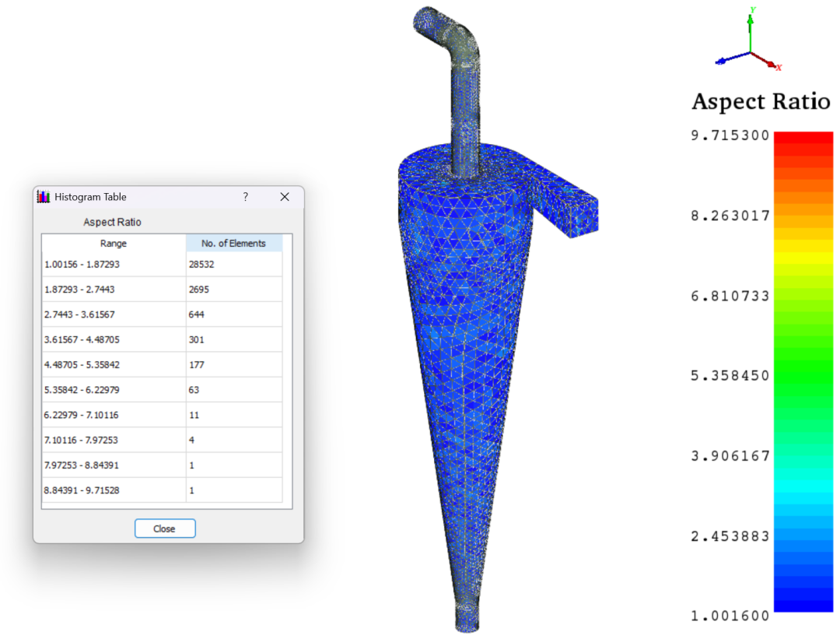Click legend value 2.453883
Image resolution: width=840 pixels, height=639 pixels.
click(x=730, y=536)
